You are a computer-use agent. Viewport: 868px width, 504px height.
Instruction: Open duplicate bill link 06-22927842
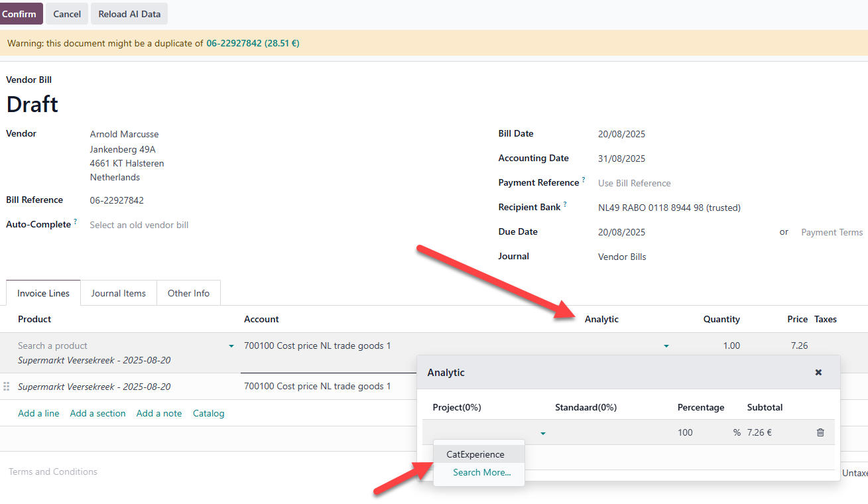(253, 44)
